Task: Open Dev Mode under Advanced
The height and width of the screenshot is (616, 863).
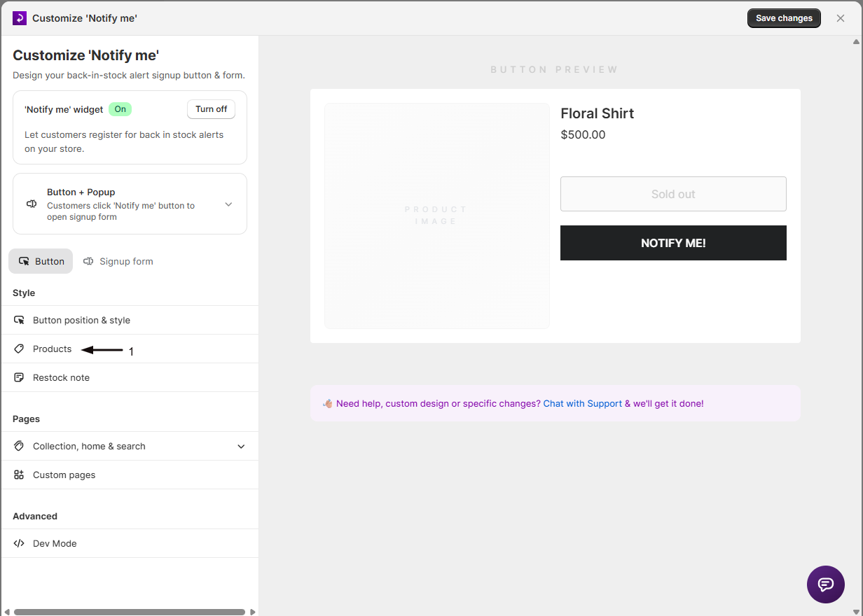Action: pos(130,543)
